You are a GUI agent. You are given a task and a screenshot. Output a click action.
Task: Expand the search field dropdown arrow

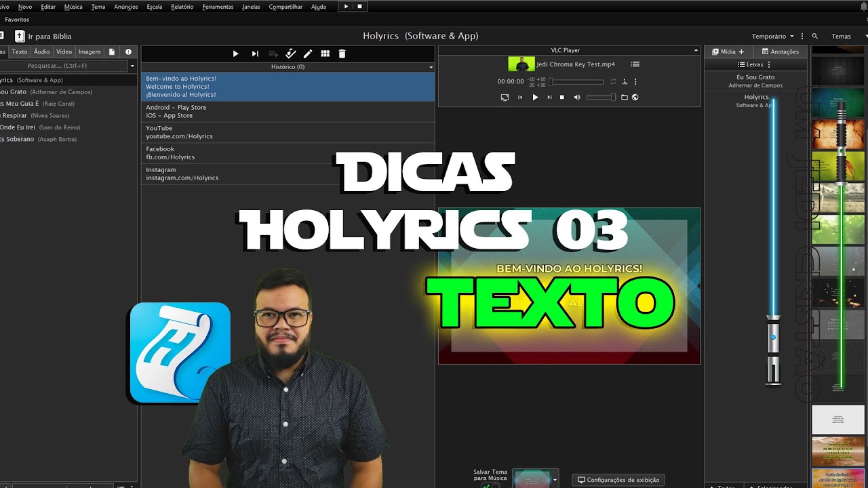pyautogui.click(x=132, y=66)
